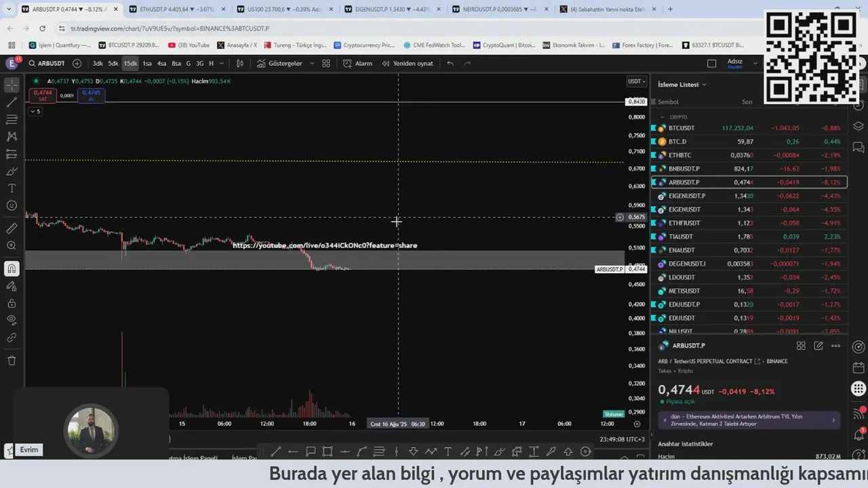The image size is (868, 488).
Task: Create an Alarm
Action: pos(357,63)
